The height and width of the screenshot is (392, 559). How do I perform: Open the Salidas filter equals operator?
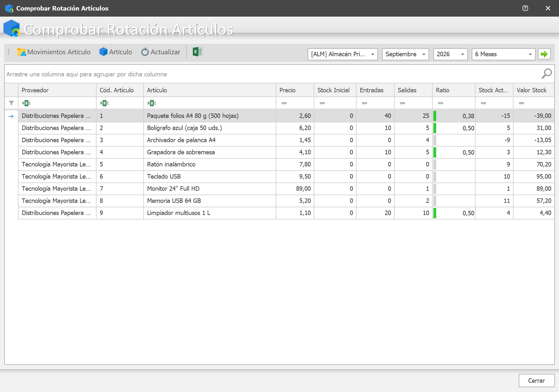click(402, 103)
